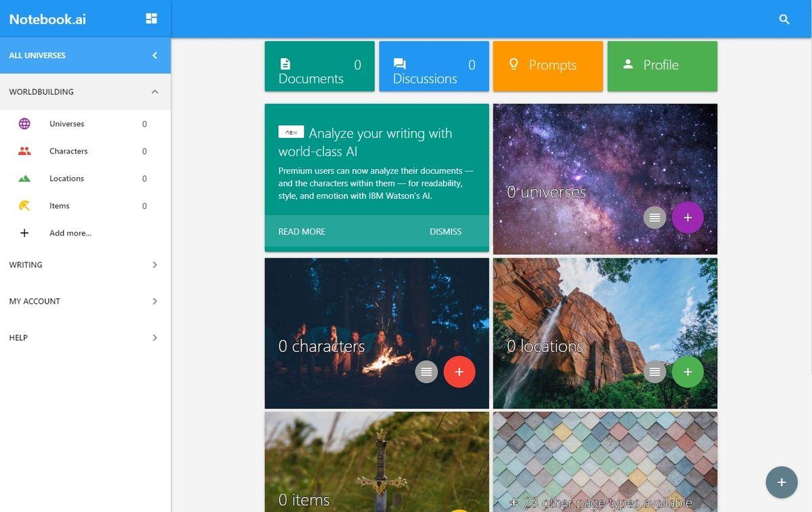Click the Characters count of 0

(x=144, y=151)
